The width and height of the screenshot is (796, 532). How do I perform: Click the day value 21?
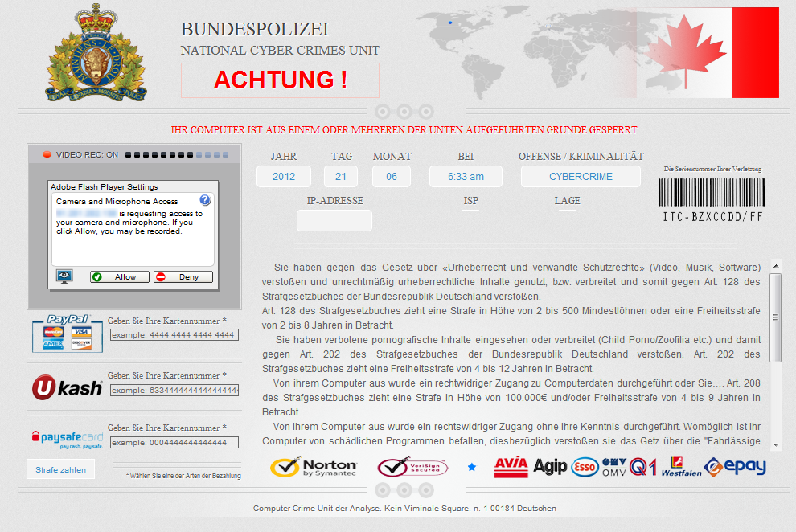coord(341,177)
